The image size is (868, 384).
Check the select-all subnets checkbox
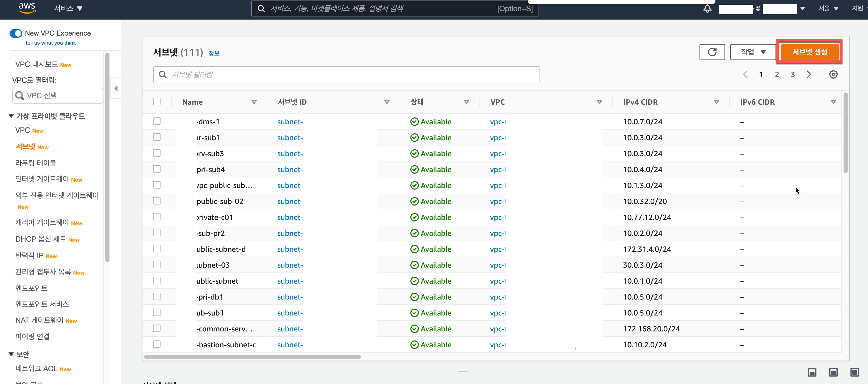[157, 102]
